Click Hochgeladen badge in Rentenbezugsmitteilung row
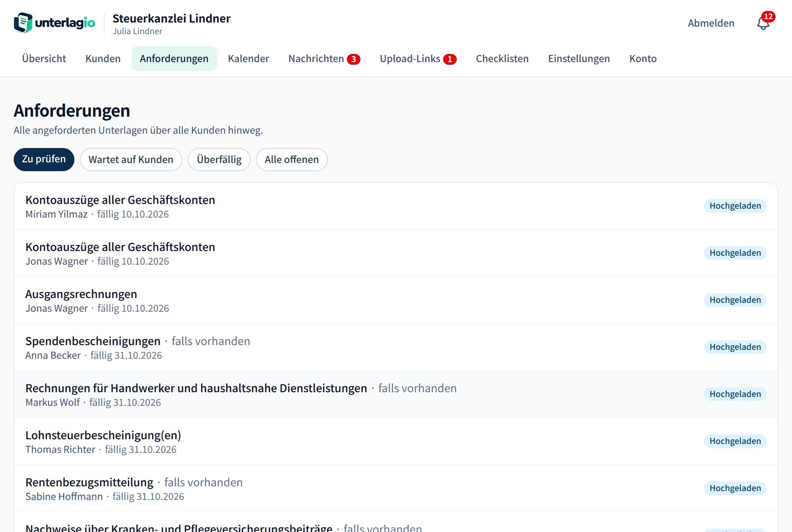Viewport: 792px width, 532px height. click(x=735, y=488)
